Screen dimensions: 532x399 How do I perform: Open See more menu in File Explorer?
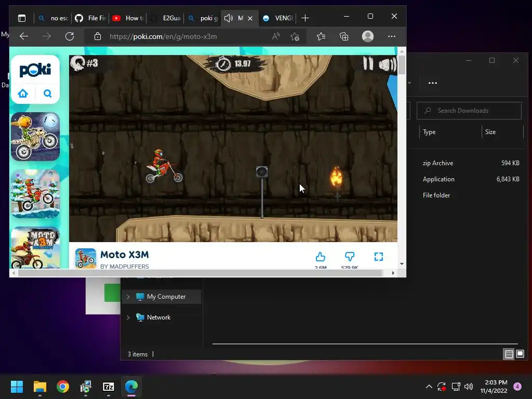tap(433, 83)
